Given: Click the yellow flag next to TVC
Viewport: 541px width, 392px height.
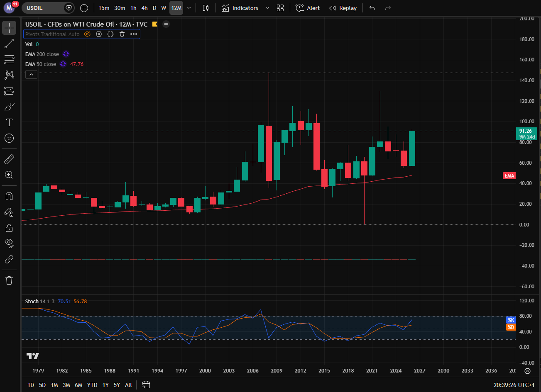Looking at the screenshot, I should tap(155, 24).
